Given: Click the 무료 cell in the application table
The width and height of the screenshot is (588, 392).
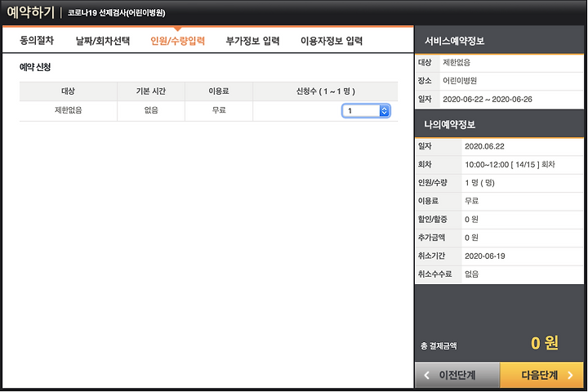Looking at the screenshot, I should (x=219, y=110).
